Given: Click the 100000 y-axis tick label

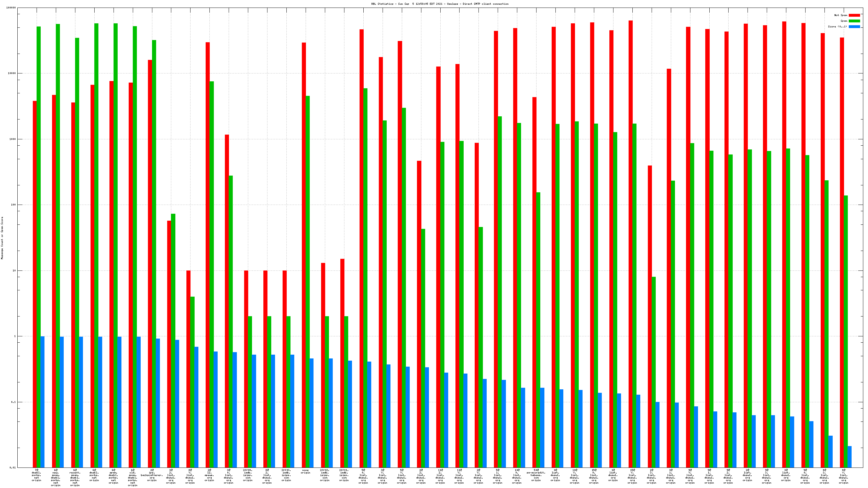Looking at the screenshot, I should pos(11,8).
